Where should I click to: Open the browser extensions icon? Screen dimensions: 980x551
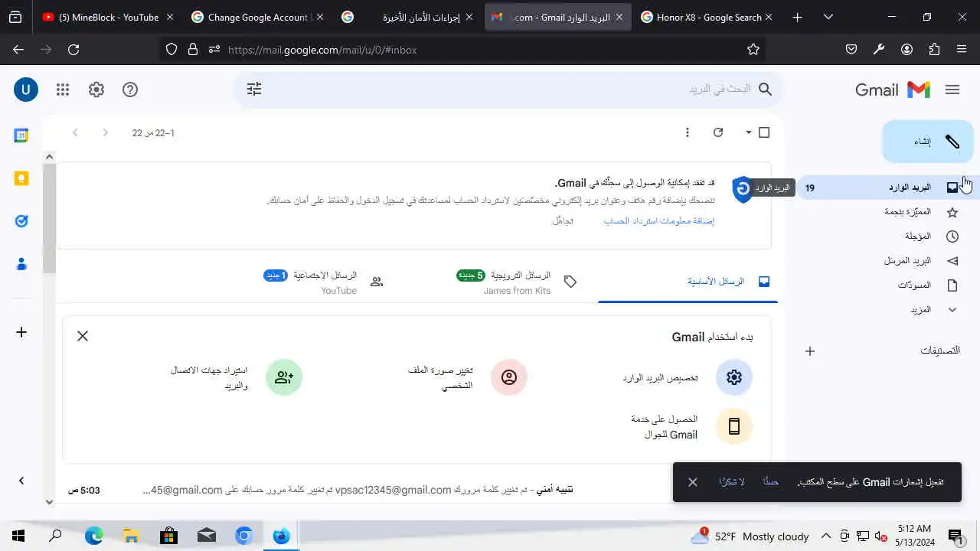coord(934,49)
